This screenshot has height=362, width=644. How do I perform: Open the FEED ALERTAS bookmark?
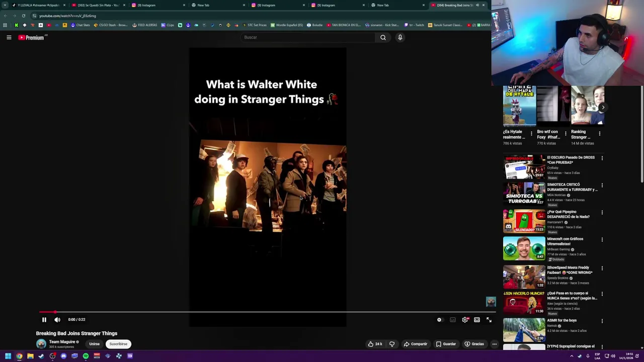pyautogui.click(x=144, y=25)
